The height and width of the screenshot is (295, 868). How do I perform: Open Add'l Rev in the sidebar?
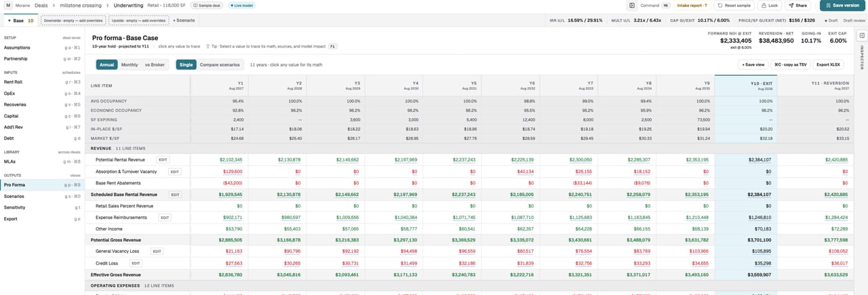click(x=43, y=127)
